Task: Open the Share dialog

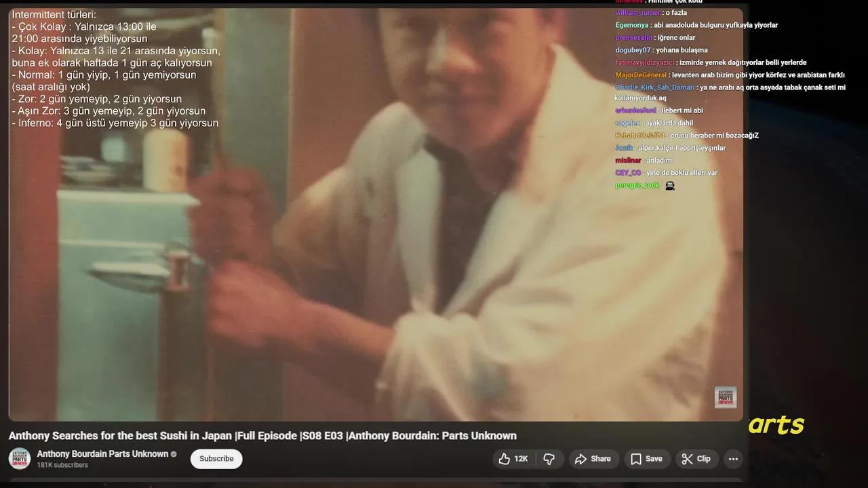Action: (593, 459)
